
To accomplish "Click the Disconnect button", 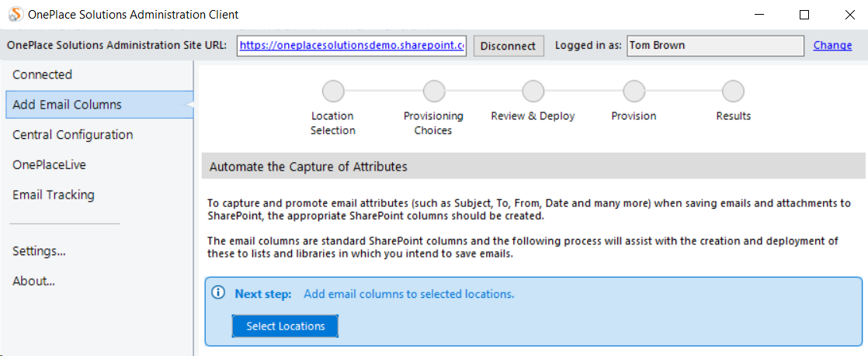I will point(509,46).
